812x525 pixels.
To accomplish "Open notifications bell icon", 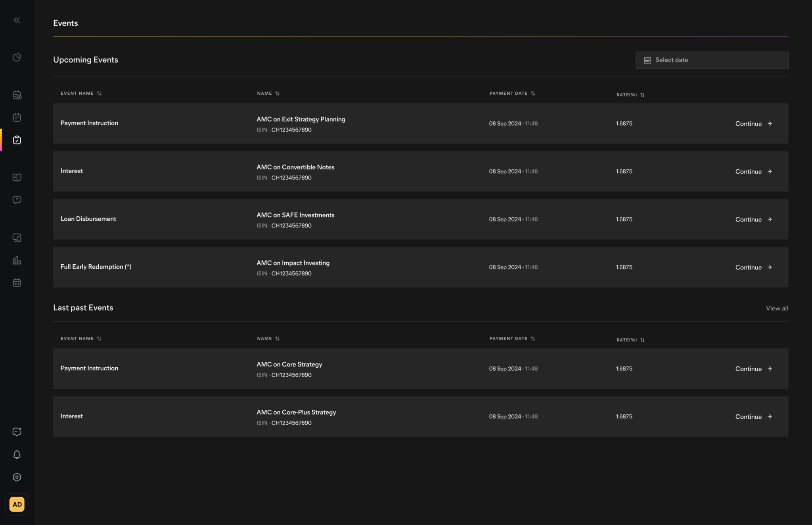I will coord(17,454).
